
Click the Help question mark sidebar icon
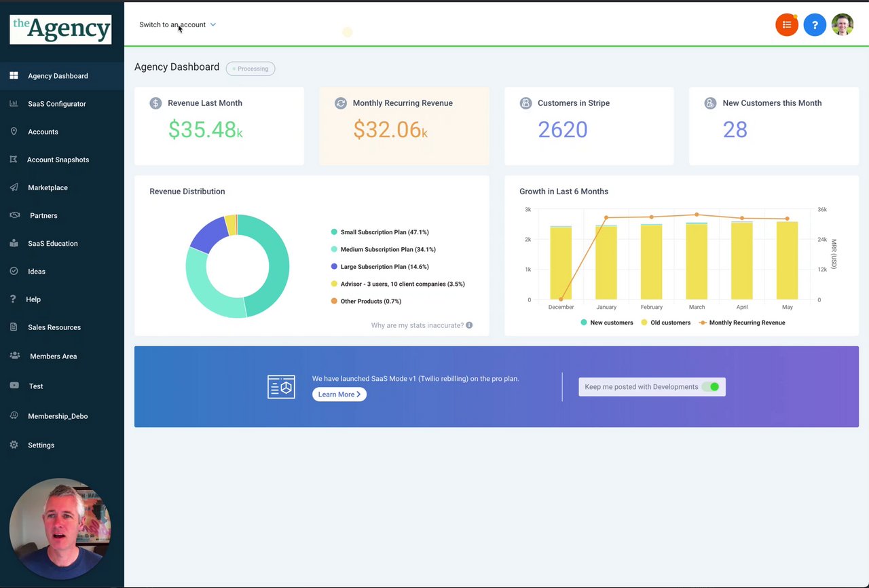click(13, 299)
